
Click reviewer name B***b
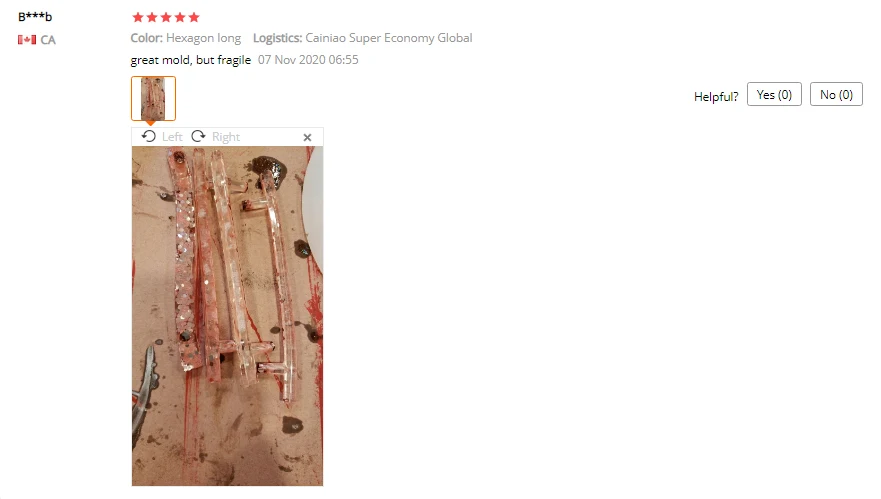tap(35, 17)
